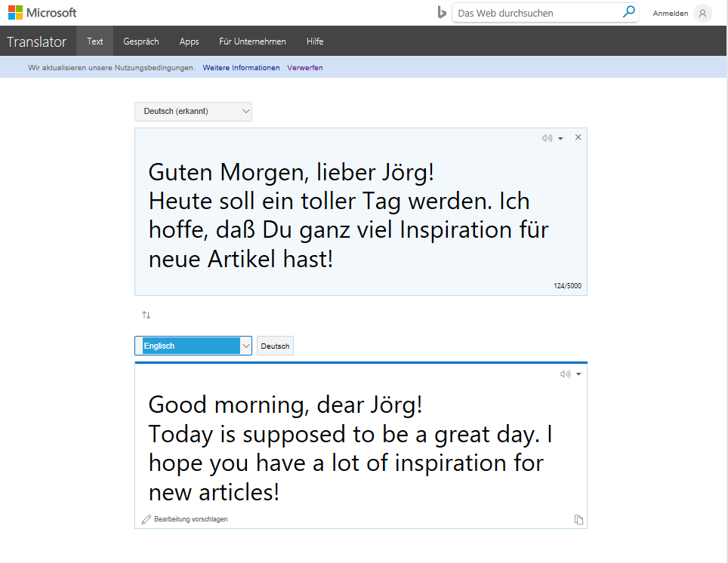Expand source audio voice options arrow
This screenshot has width=728, height=563.
click(x=560, y=139)
